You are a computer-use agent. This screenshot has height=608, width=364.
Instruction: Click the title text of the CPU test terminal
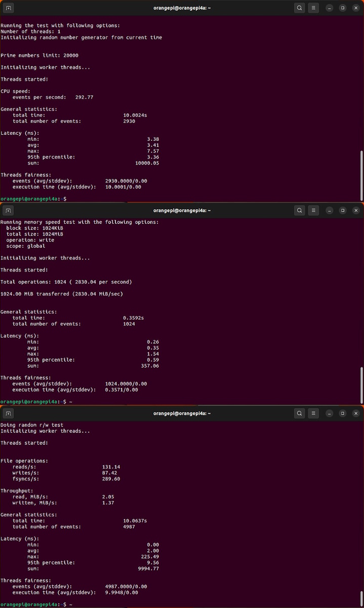[x=182, y=8]
